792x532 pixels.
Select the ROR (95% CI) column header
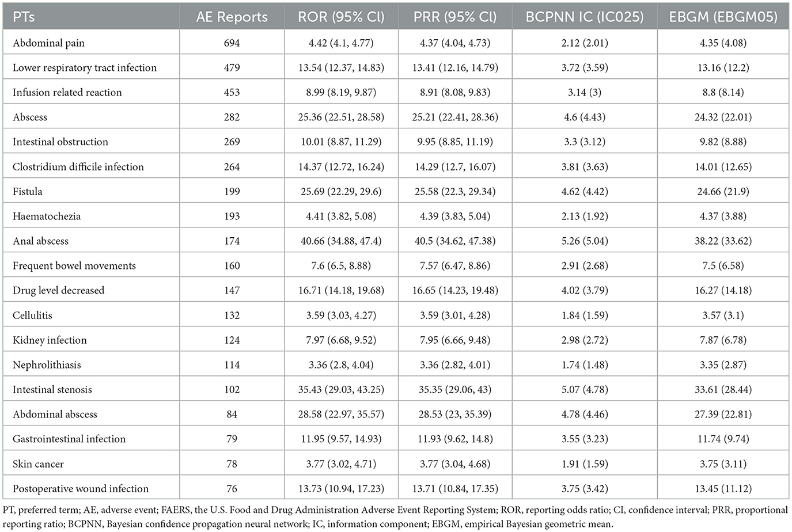coord(341,17)
